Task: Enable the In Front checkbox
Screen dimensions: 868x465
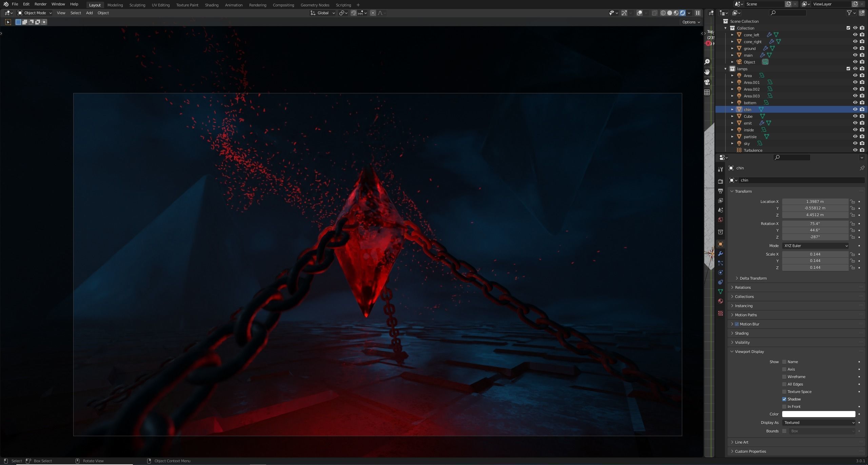Action: [784, 407]
